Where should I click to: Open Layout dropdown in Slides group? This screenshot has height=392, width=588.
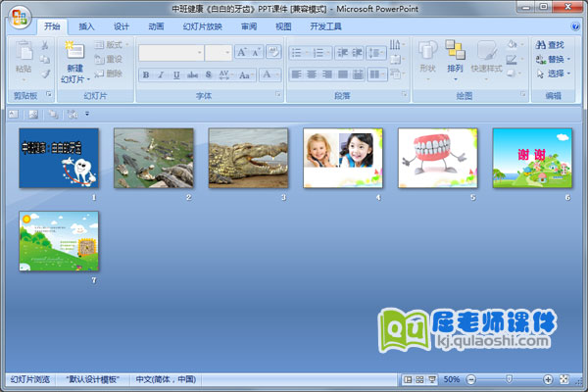tap(112, 45)
